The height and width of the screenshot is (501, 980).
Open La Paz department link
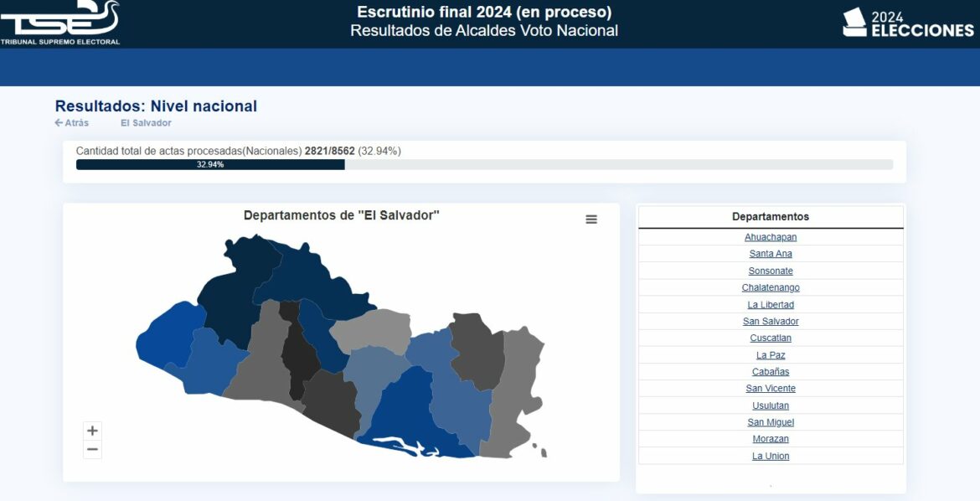tap(771, 355)
